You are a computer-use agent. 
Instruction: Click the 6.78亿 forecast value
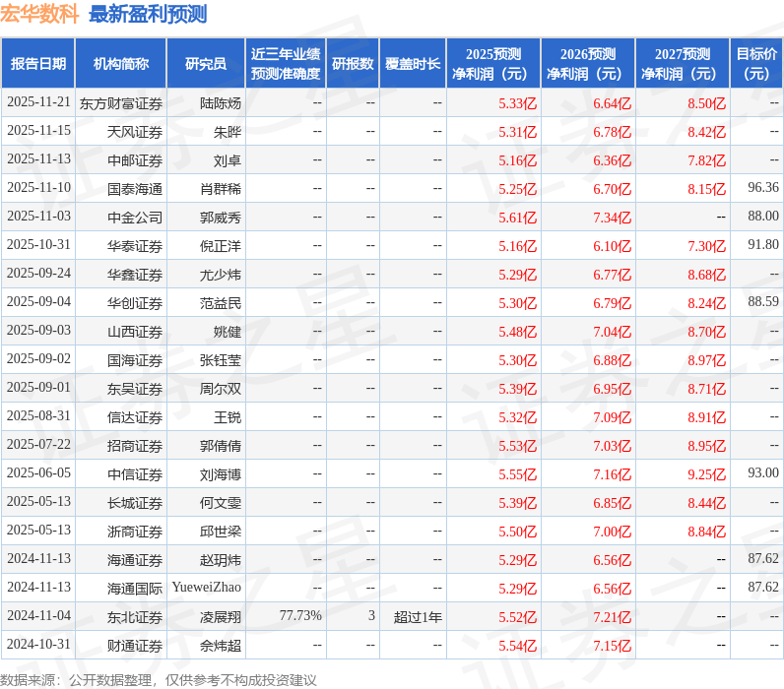click(612, 132)
